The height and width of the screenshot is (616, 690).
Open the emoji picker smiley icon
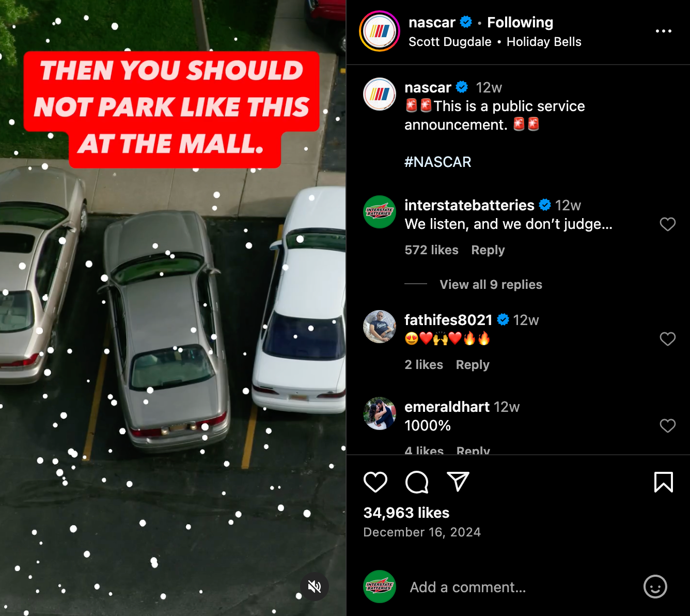[655, 587]
